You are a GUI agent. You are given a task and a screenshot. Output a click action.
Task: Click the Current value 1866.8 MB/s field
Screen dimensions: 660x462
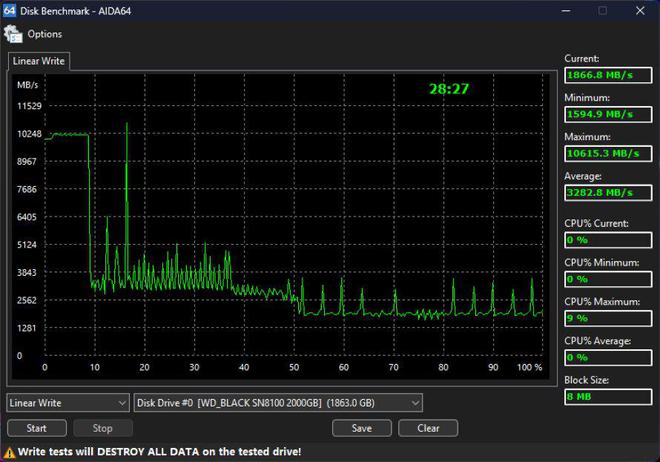(x=608, y=75)
